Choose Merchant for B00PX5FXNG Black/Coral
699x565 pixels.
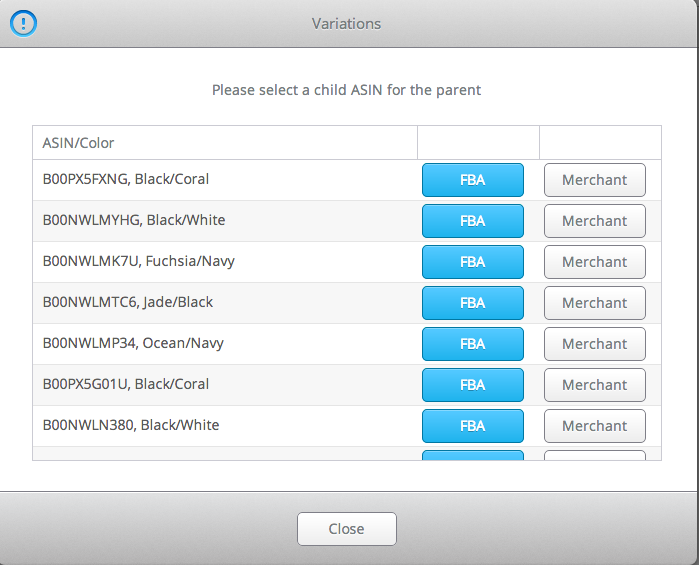[595, 180]
